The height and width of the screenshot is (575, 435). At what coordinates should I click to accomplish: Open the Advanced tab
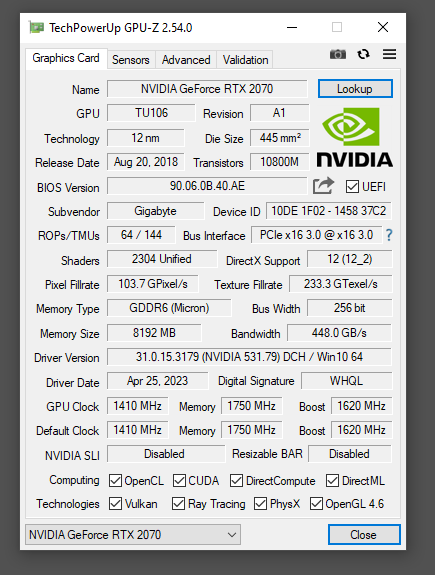point(186,60)
